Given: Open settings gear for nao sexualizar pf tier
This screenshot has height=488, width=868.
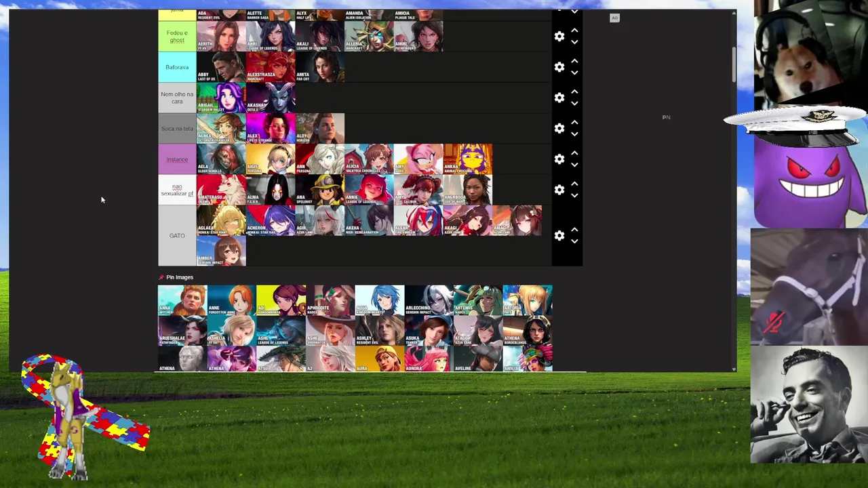Looking at the screenshot, I should coord(559,190).
